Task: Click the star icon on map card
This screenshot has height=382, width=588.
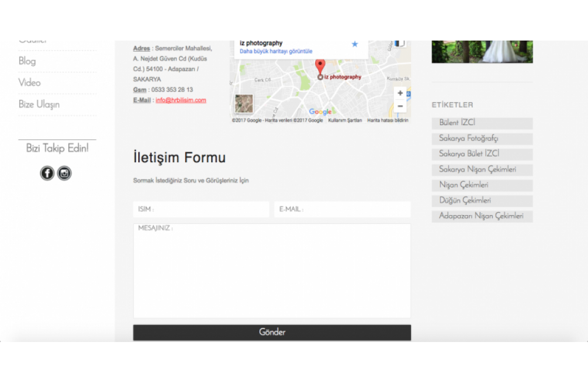Action: pyautogui.click(x=355, y=44)
